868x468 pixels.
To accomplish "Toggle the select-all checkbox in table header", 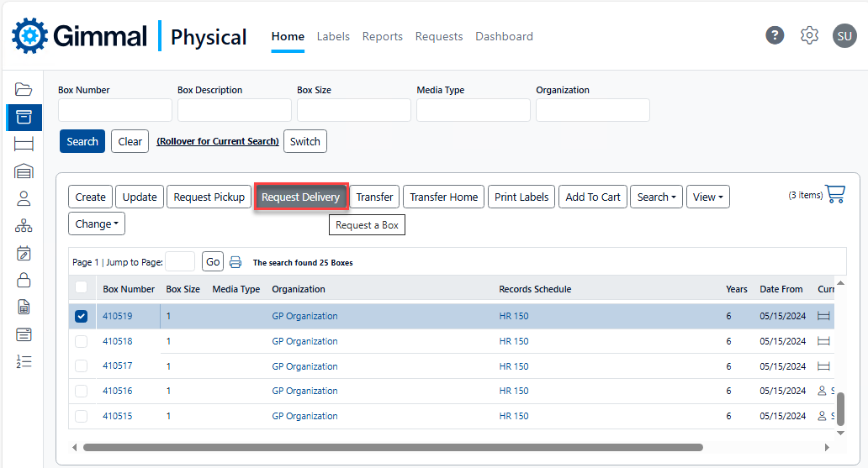I will 82,288.
